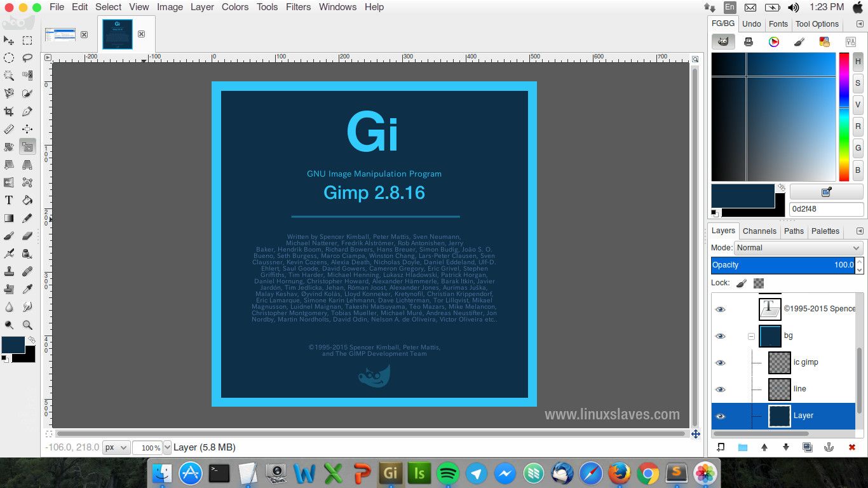868x488 pixels.
Task: Select the Crop tool
Action: point(9,111)
